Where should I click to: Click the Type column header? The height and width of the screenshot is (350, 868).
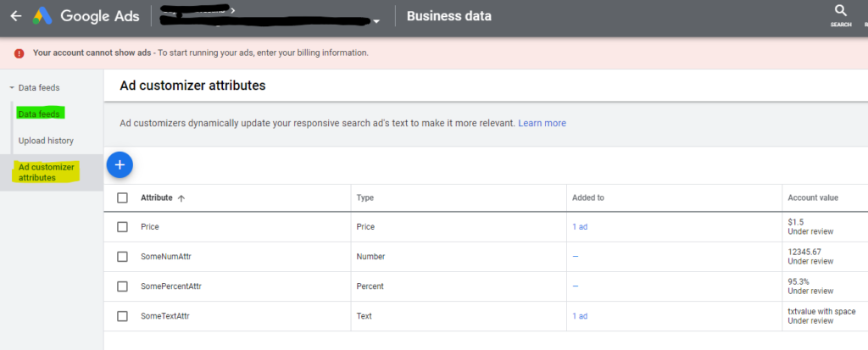pyautogui.click(x=365, y=197)
